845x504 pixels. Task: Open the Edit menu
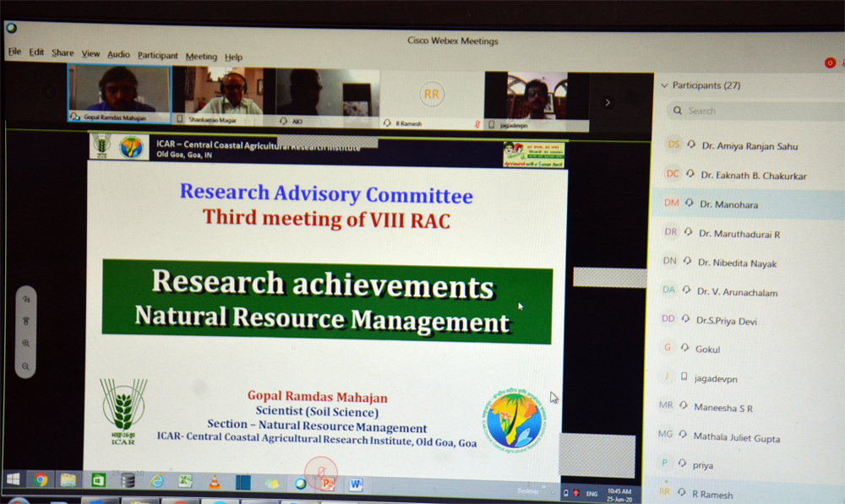pyautogui.click(x=36, y=52)
